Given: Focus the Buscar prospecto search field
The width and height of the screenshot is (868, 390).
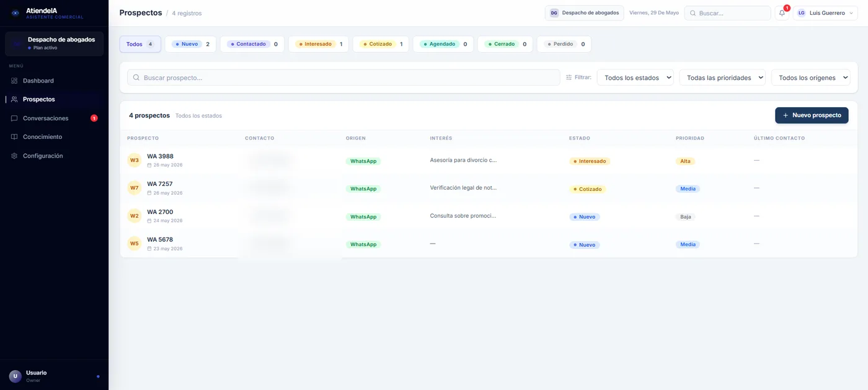Looking at the screenshot, I should [343, 78].
